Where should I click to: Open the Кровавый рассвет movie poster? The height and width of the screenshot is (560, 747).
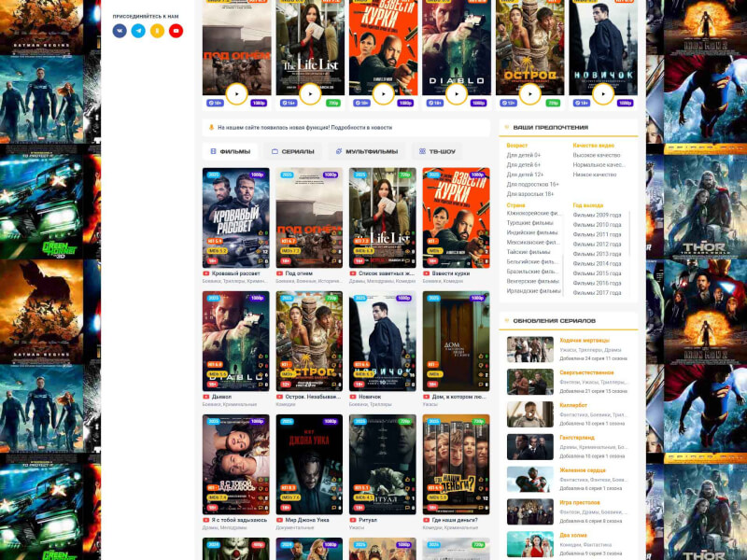pos(236,217)
